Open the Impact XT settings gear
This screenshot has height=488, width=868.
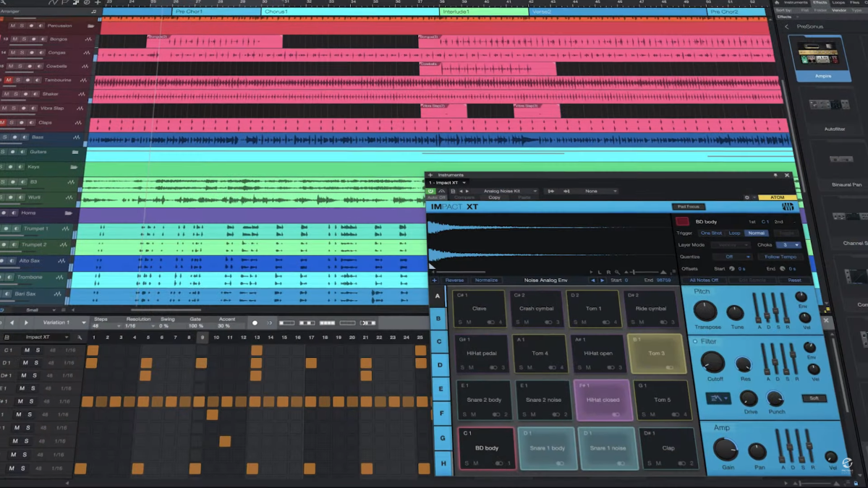(747, 197)
